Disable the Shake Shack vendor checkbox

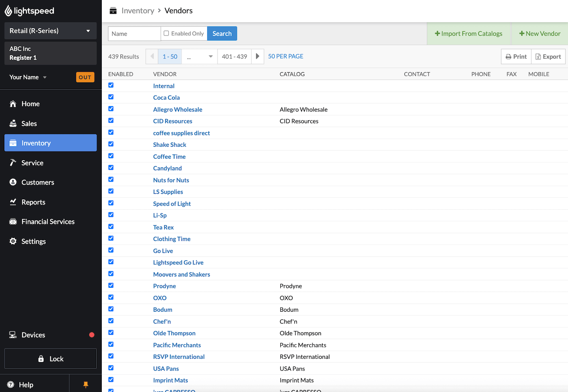111,144
